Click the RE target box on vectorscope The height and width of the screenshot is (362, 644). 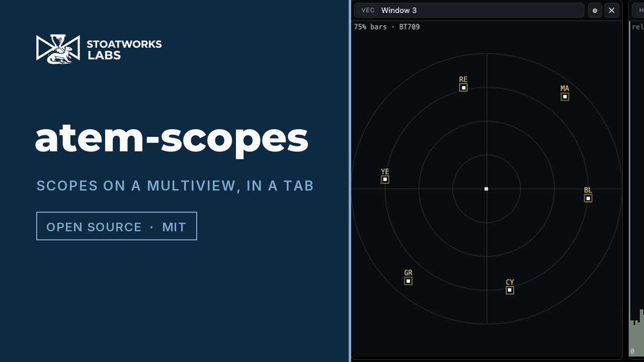(463, 87)
